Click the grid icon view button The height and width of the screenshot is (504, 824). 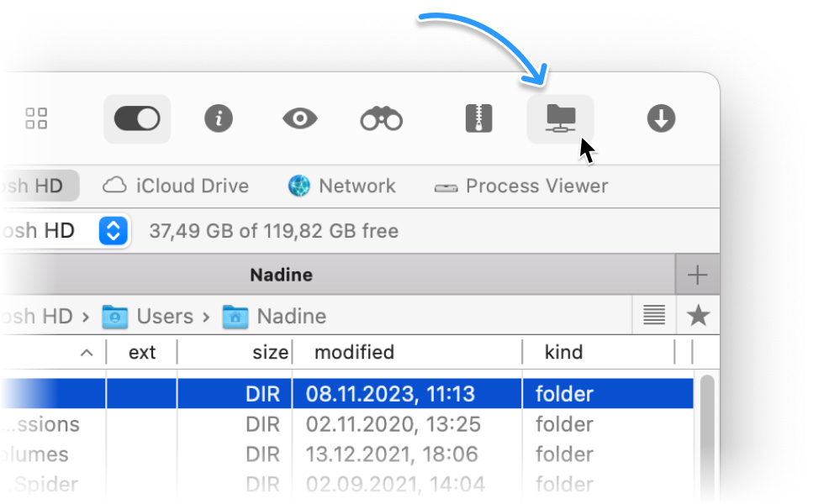37,118
